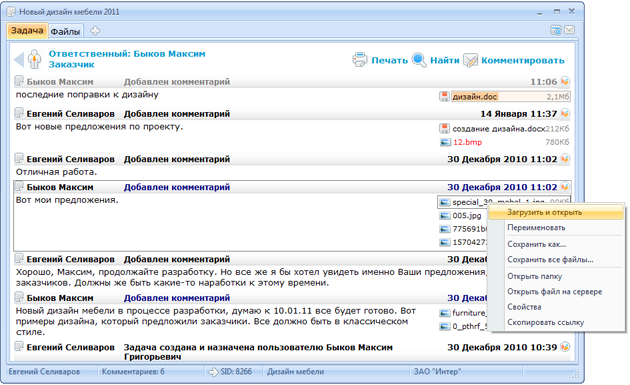Click the image icon beside special_30 file
The image size is (630, 385).
444,202
